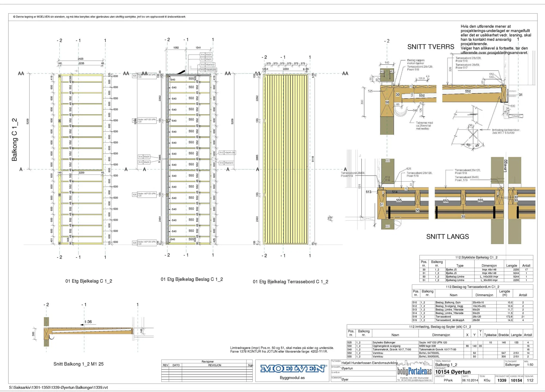
Task: Click the scale value "1:50"
Action: pyautogui.click(x=530, y=365)
